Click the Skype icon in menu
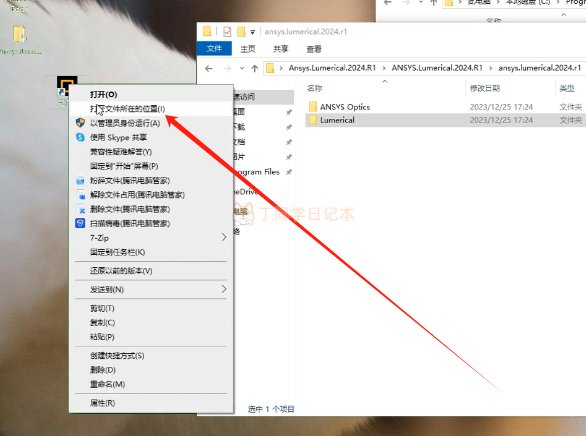 (x=80, y=137)
